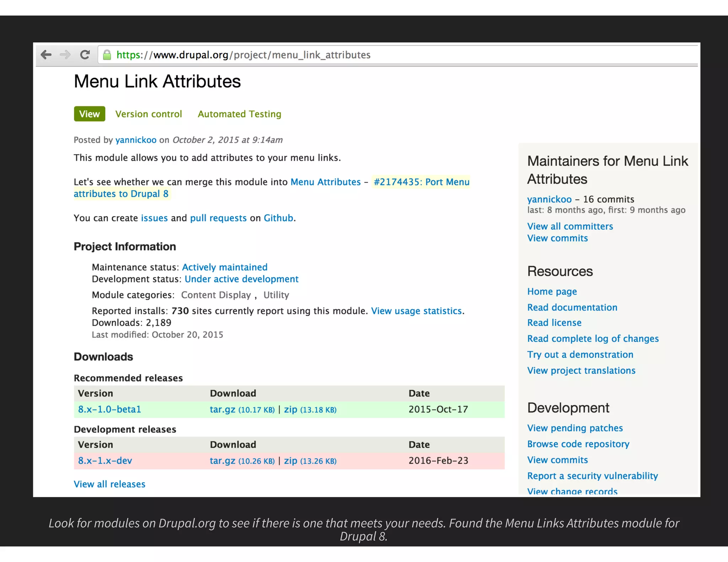Open the Home page resource link
728x562 pixels.
[x=552, y=291]
